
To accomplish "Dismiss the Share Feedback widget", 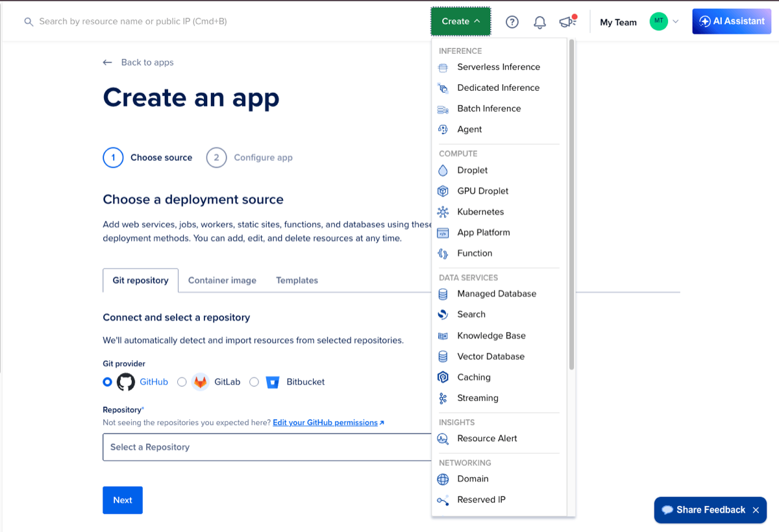I will [x=756, y=510].
